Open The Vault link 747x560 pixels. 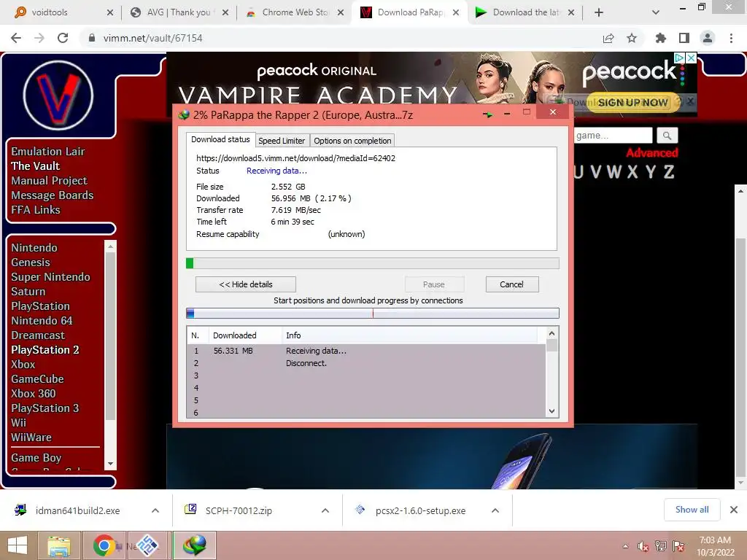tap(36, 166)
